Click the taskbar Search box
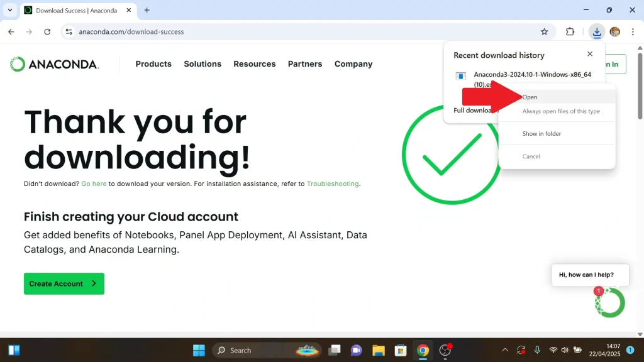Screen dimensions: 644x362 tap(267, 350)
